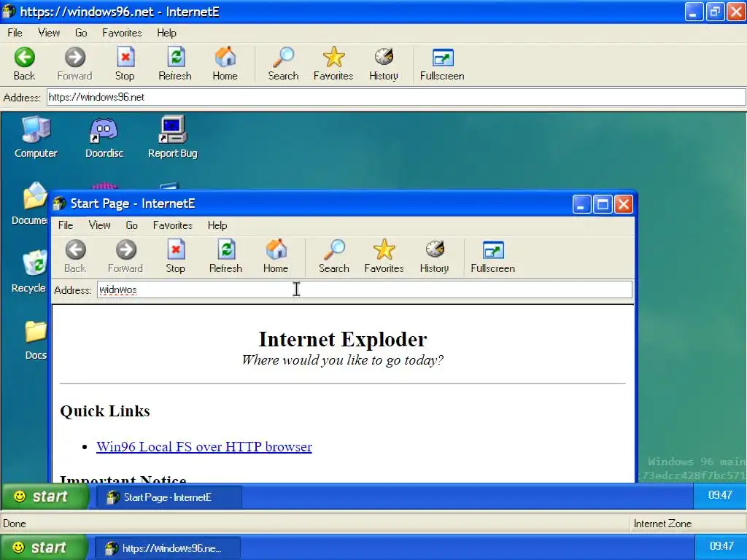
Task: Click the outer bottom start button
Action: (x=44, y=547)
